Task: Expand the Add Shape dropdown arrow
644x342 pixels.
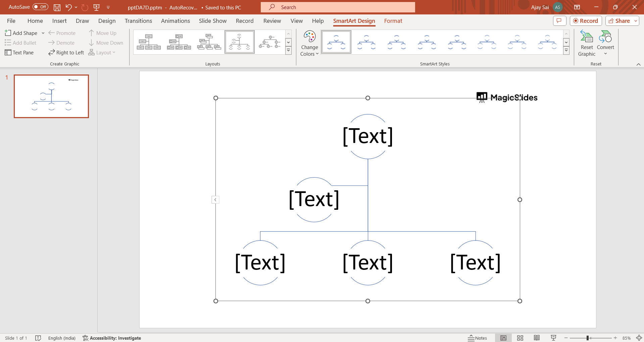Action: pyautogui.click(x=43, y=33)
